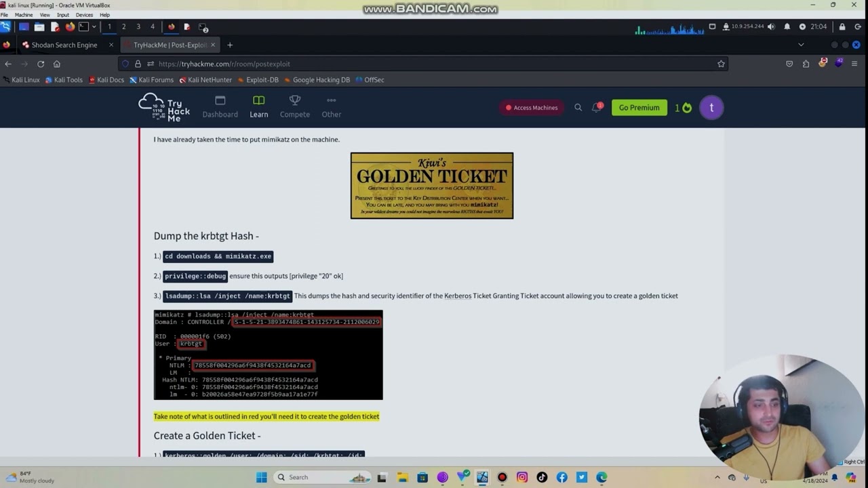
Task: Open Instagram from Windows taskbar
Action: 522,477
